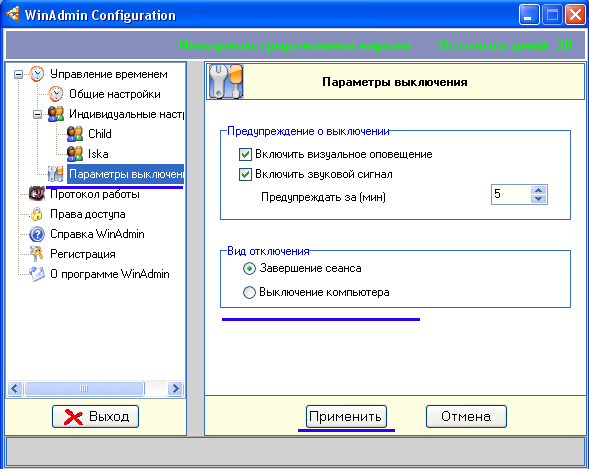Viewport: 589px width, 469px height.
Task: Click the keys icon beside Регистрация
Action: click(37, 254)
